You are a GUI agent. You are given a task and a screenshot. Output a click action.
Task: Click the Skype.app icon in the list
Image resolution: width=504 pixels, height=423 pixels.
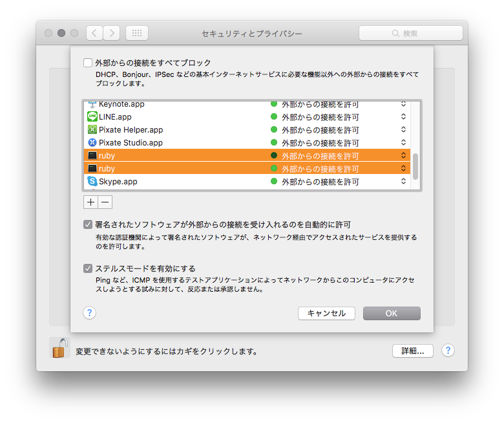click(92, 181)
